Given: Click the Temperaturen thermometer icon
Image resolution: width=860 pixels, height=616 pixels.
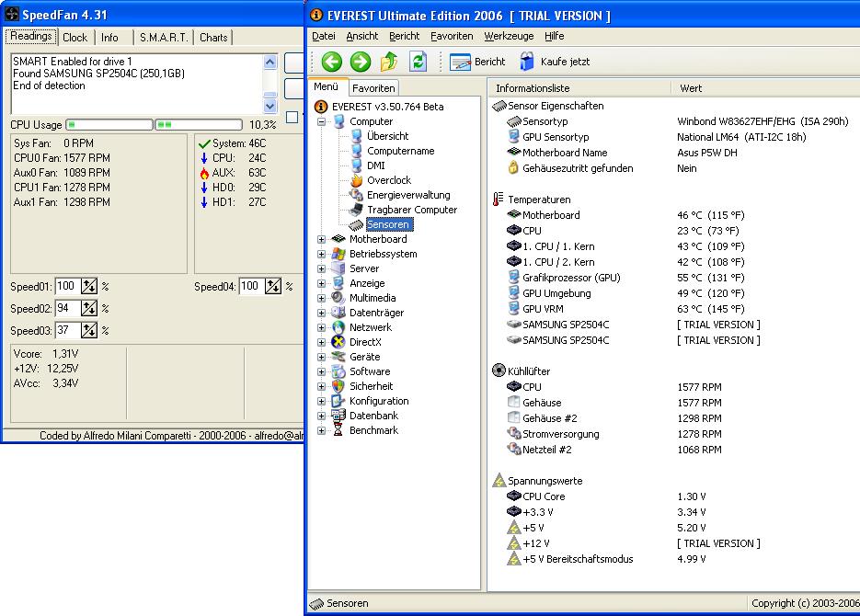Looking at the screenshot, I should [x=498, y=200].
